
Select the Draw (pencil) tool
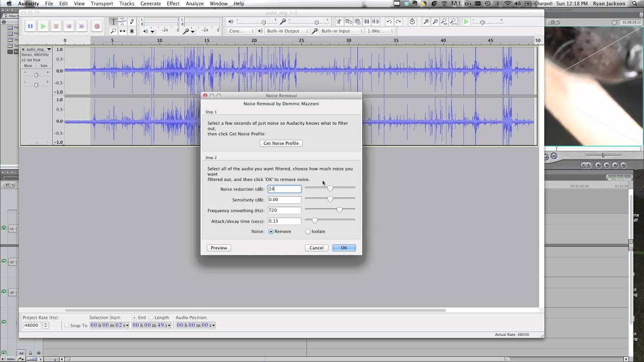(x=132, y=22)
